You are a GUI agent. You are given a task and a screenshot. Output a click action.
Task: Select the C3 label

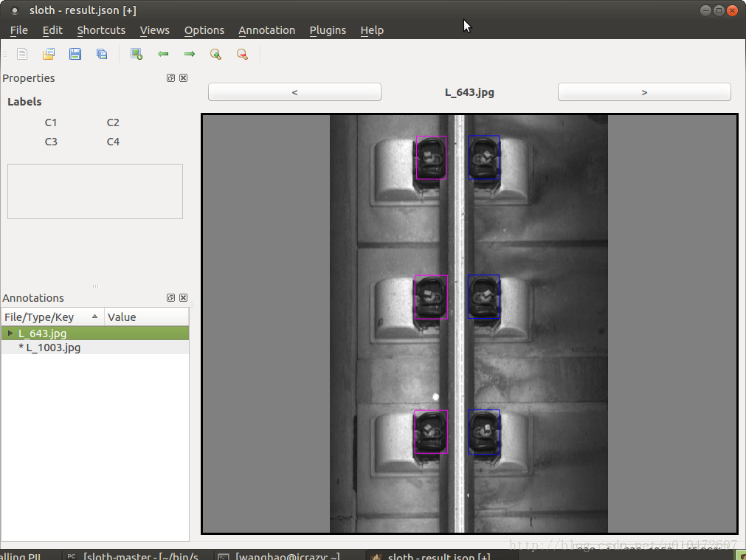[x=51, y=142]
